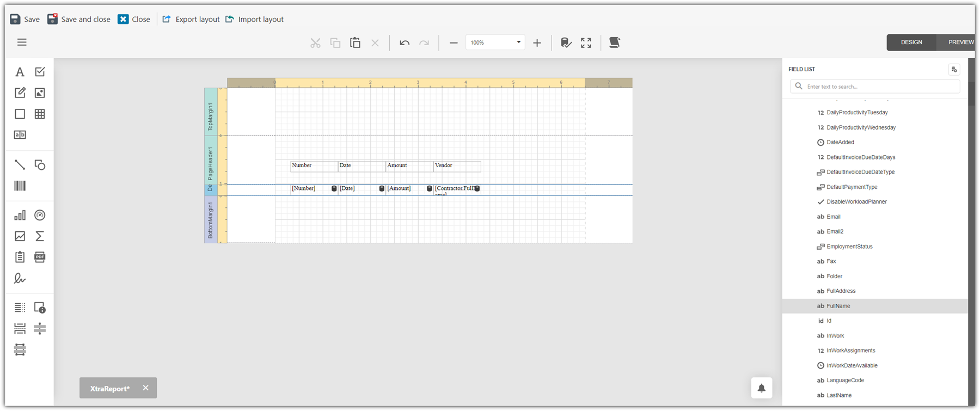Select the Barcode control tool

(20, 186)
